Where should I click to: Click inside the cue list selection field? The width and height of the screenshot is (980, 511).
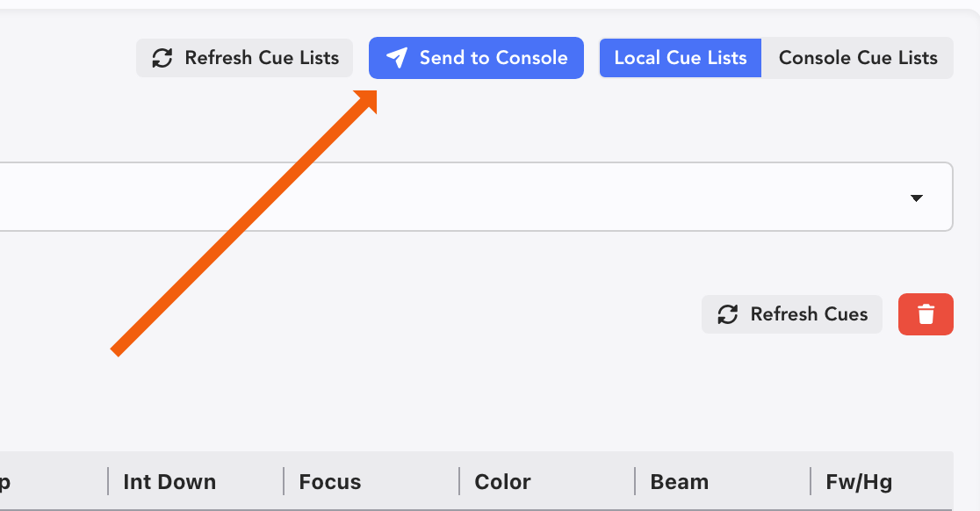pyautogui.click(x=439, y=198)
